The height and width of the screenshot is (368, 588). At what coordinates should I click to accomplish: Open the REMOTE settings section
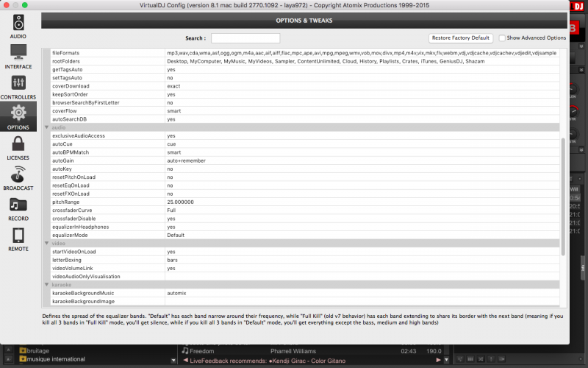click(18, 240)
